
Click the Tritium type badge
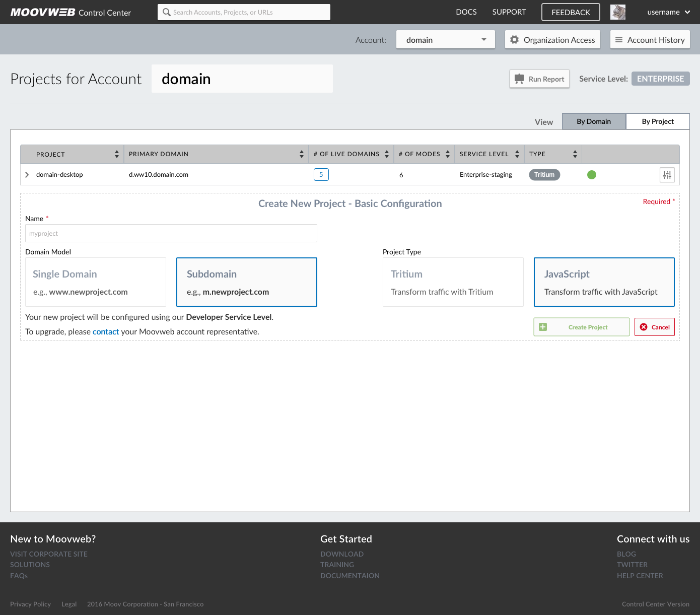pos(544,175)
